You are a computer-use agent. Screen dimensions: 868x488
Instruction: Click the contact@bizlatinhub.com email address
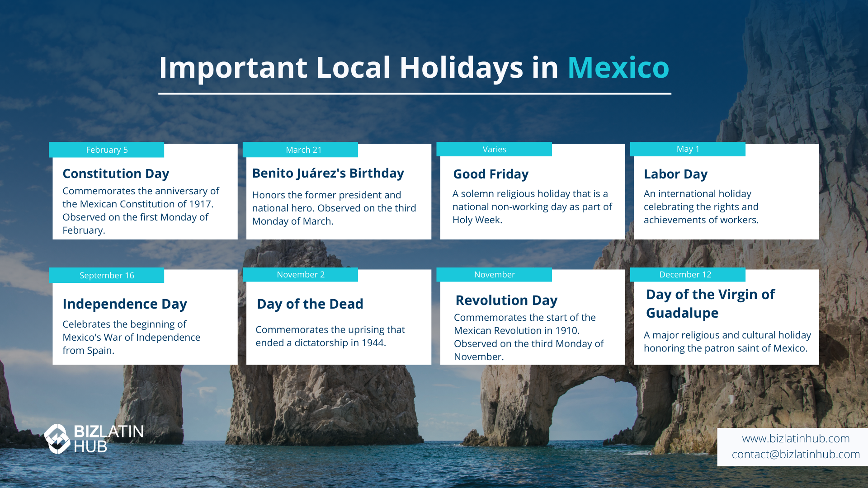796,455
